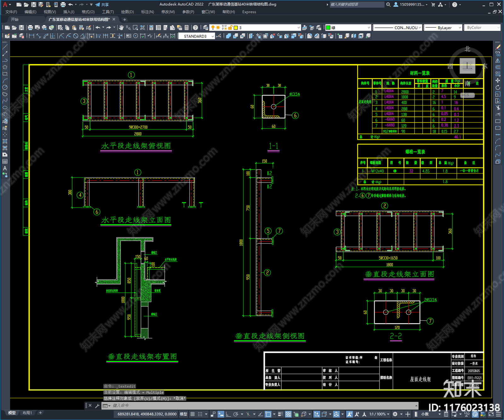Select the Move tool in right toolbar
504x420 pixels.
498,81
